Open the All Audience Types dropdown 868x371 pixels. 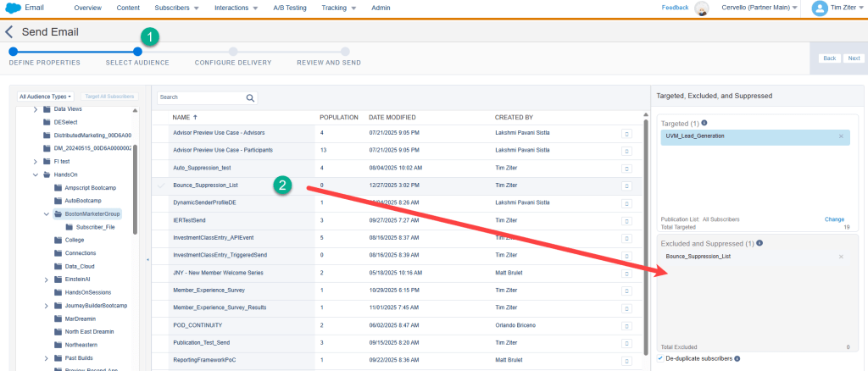[46, 97]
